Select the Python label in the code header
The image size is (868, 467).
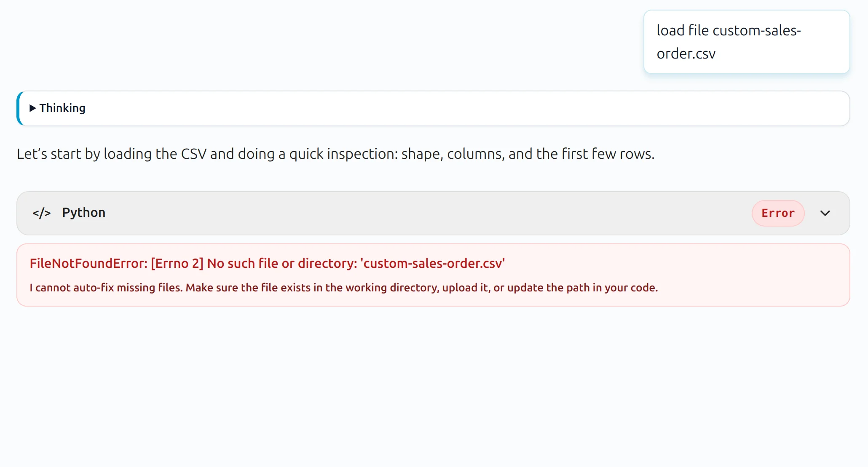pyautogui.click(x=84, y=213)
